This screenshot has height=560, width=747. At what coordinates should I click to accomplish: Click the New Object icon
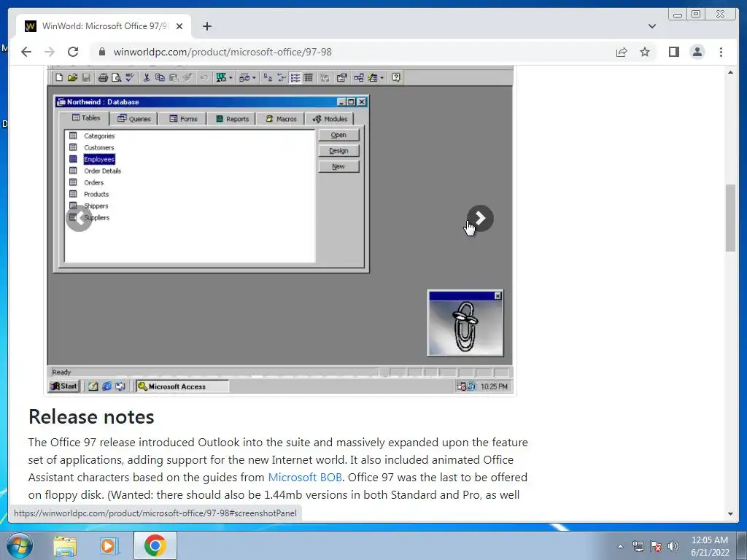tap(373, 77)
